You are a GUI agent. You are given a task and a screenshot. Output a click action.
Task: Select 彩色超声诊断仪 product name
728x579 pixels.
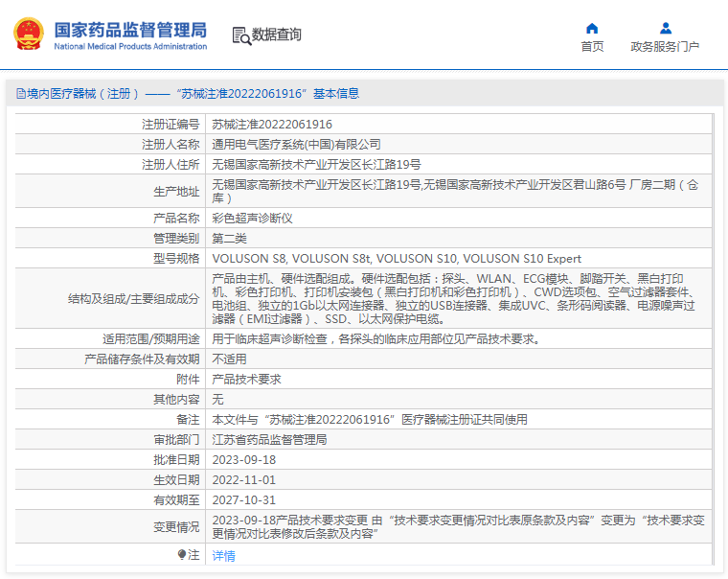(252, 219)
